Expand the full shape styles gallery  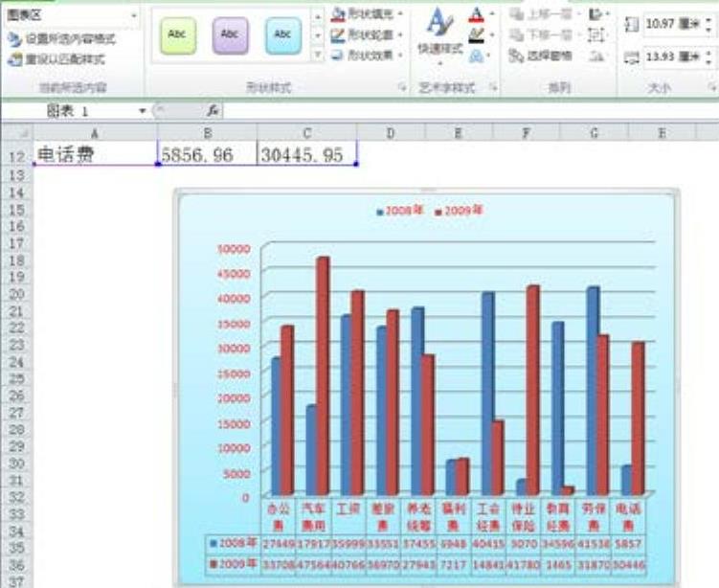(x=317, y=55)
